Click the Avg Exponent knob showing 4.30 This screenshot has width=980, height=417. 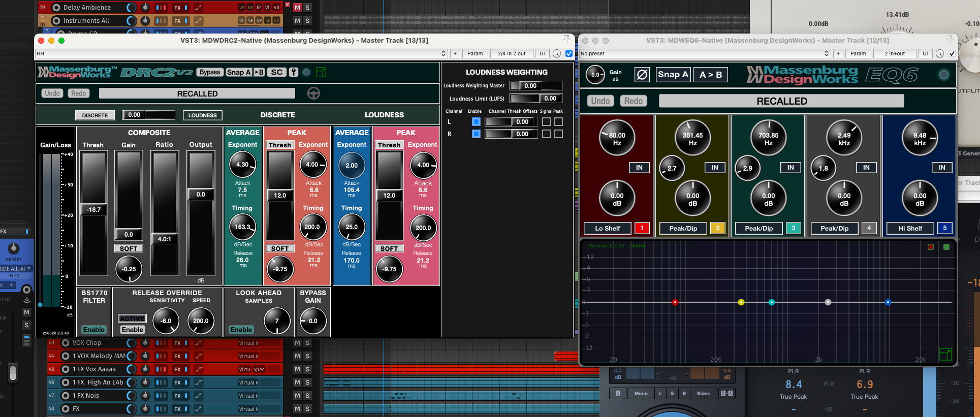click(243, 165)
